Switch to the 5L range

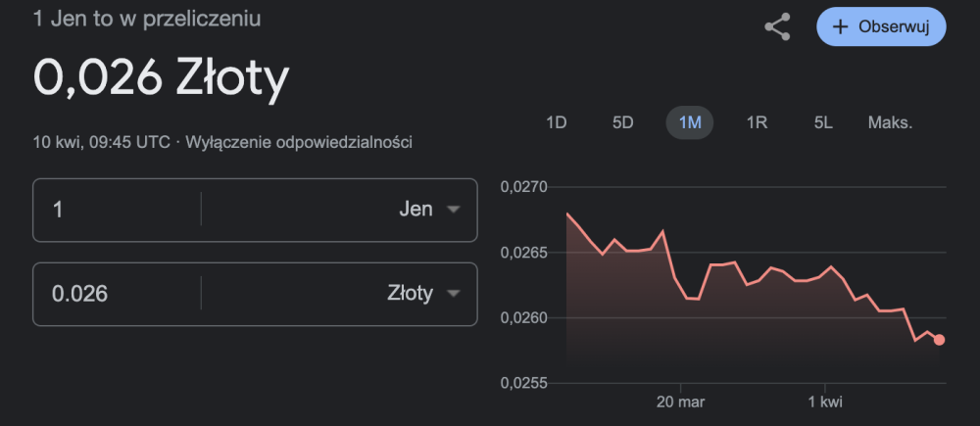[823, 122]
